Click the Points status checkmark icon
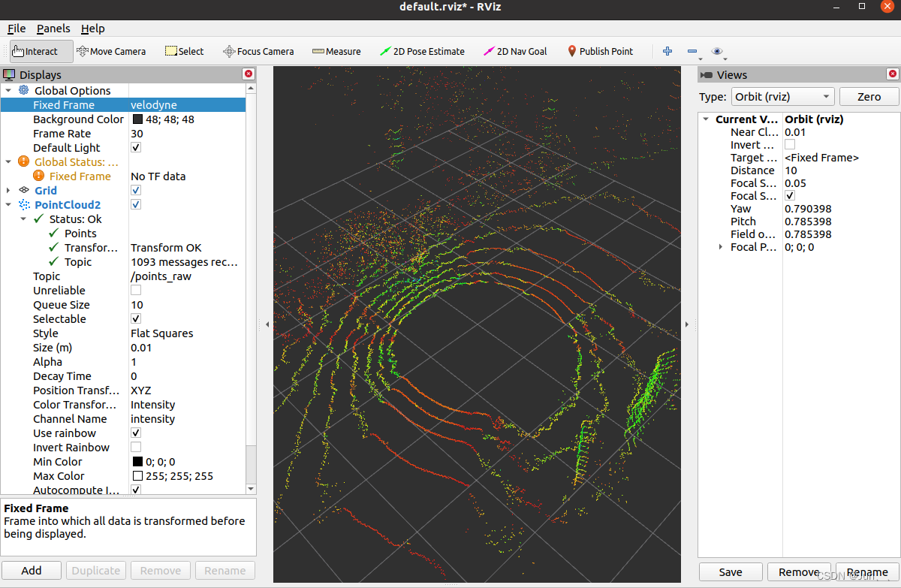 click(53, 234)
